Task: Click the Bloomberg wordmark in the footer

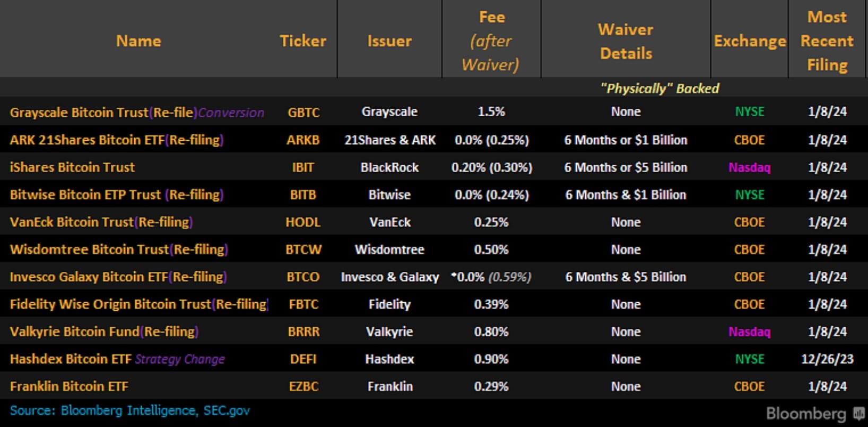Action: [806, 414]
